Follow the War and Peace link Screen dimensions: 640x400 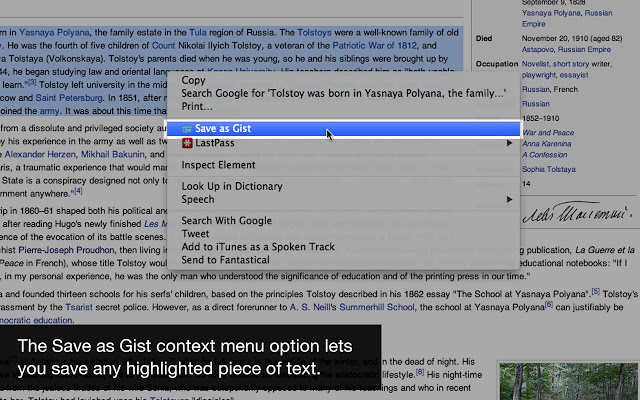pyautogui.click(x=548, y=133)
